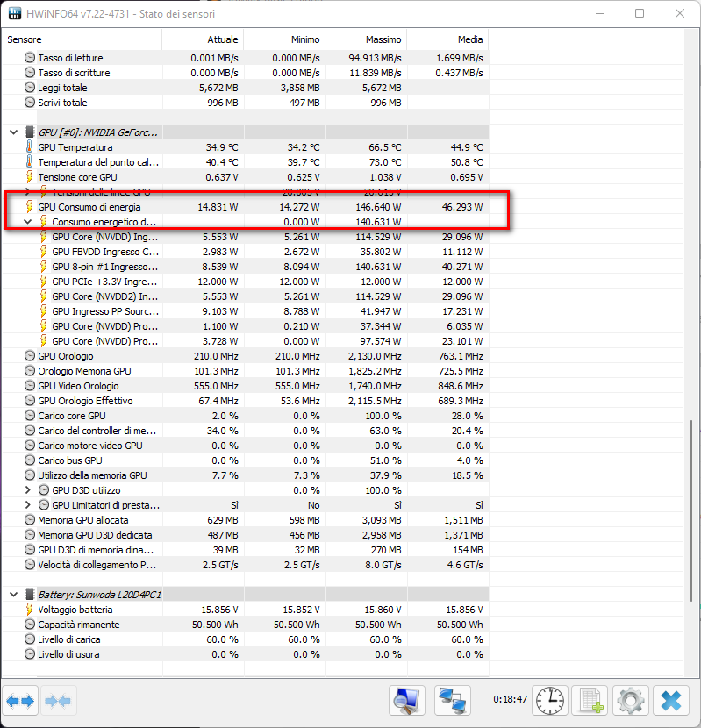Click the 8.0 GT/s maximum link speed
The height and width of the screenshot is (728, 701).
383,565
